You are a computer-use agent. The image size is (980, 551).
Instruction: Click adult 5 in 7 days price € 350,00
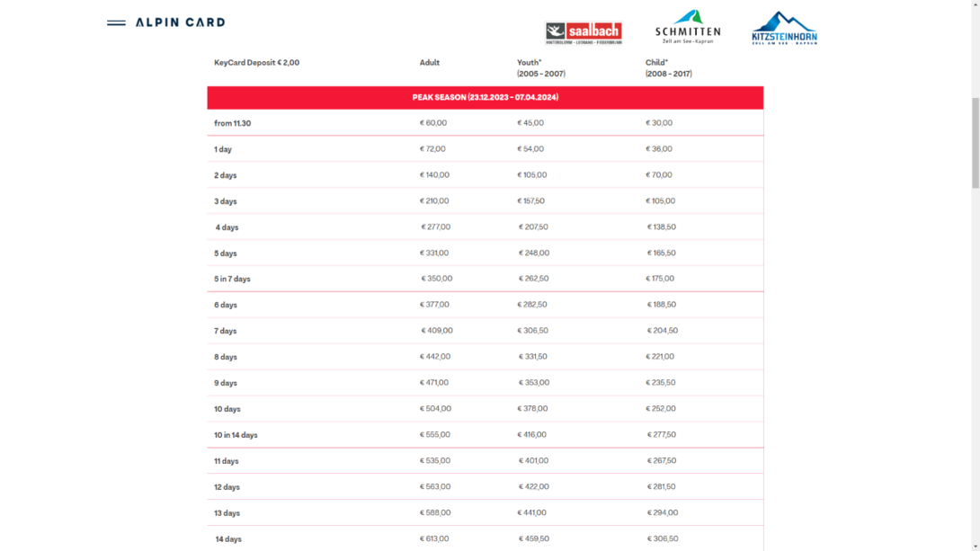coord(437,279)
